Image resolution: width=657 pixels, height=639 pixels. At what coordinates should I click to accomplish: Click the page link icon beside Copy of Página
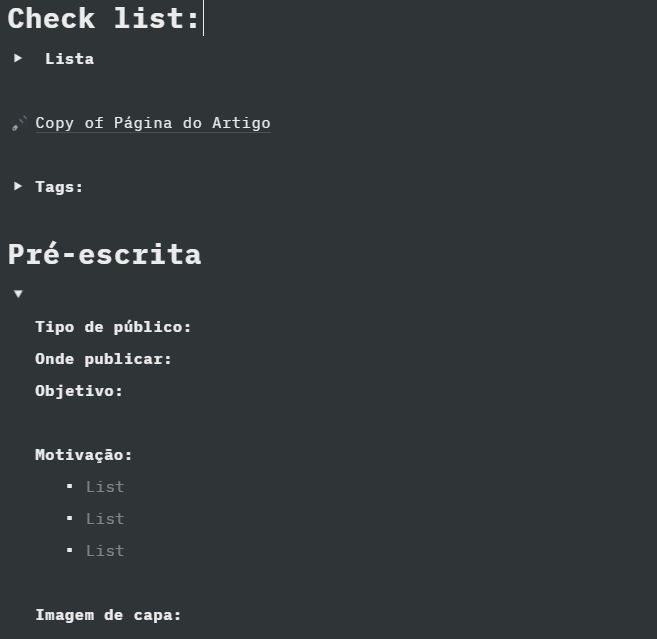tap(20, 124)
